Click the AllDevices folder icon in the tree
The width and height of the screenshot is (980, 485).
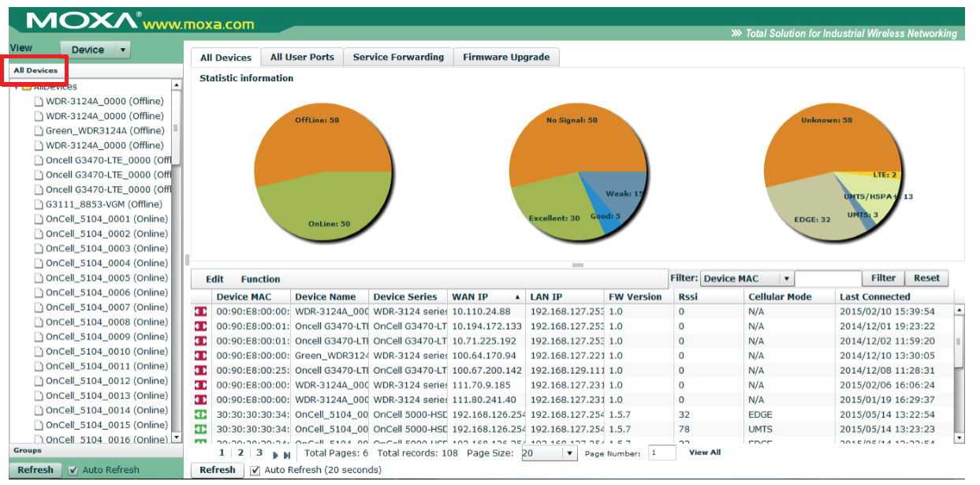pyautogui.click(x=27, y=87)
